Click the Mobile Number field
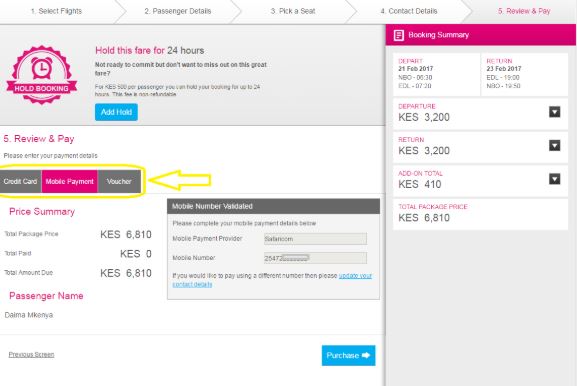Viewport: 577px width, 386px height. click(315, 258)
